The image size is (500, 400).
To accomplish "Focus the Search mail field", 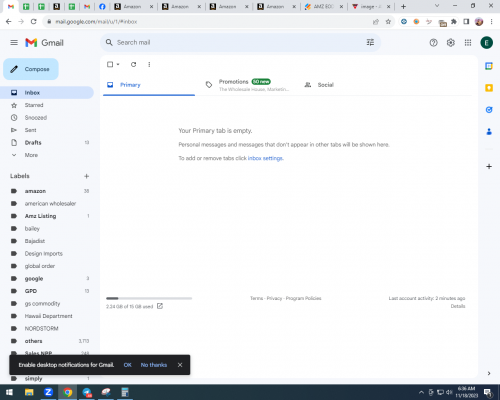I will point(240,42).
